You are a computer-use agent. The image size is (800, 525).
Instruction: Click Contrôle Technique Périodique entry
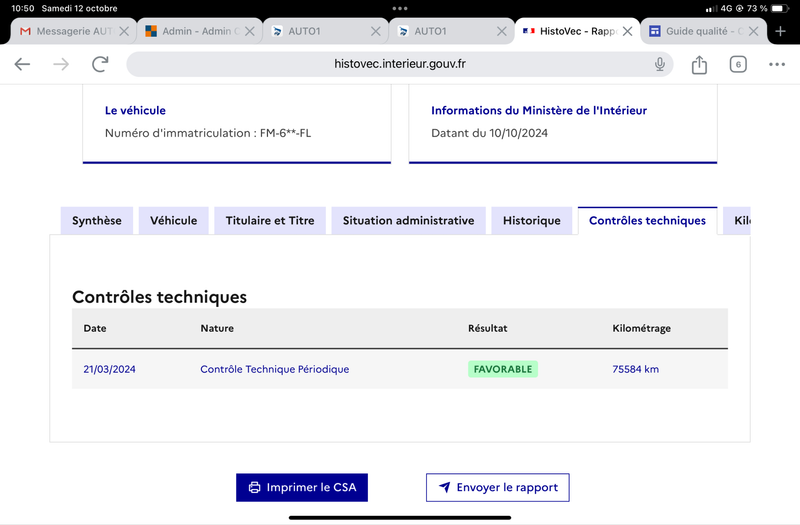(x=274, y=369)
